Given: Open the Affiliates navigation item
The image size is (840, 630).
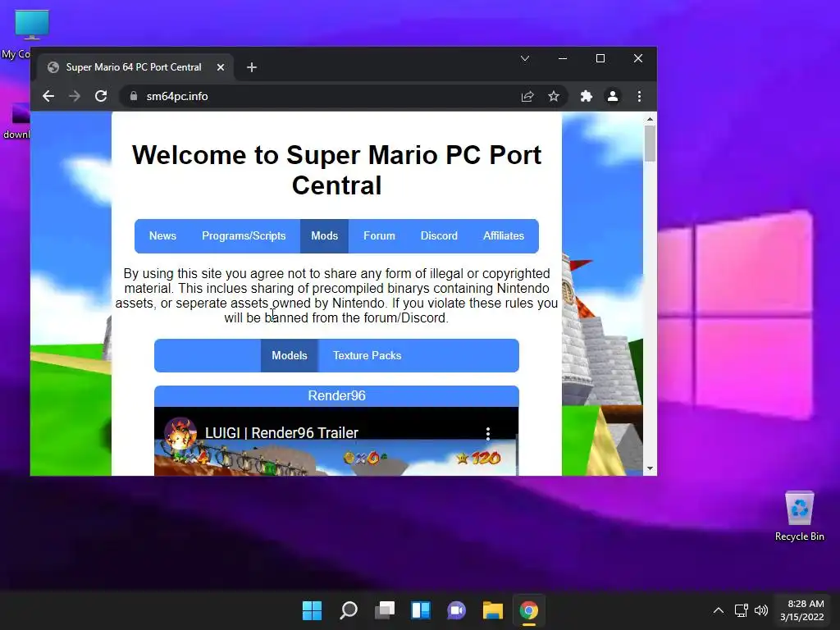Looking at the screenshot, I should pyautogui.click(x=504, y=235).
